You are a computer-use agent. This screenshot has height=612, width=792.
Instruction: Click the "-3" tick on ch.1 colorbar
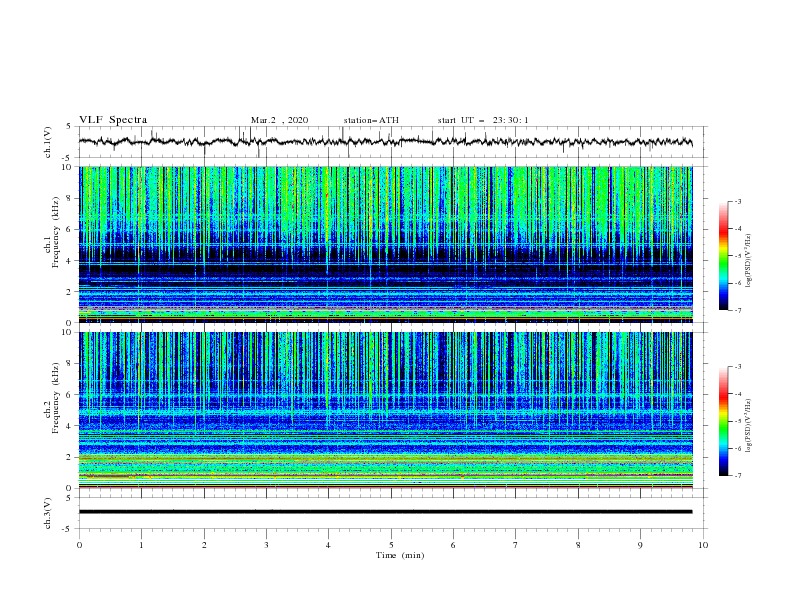[737, 201]
